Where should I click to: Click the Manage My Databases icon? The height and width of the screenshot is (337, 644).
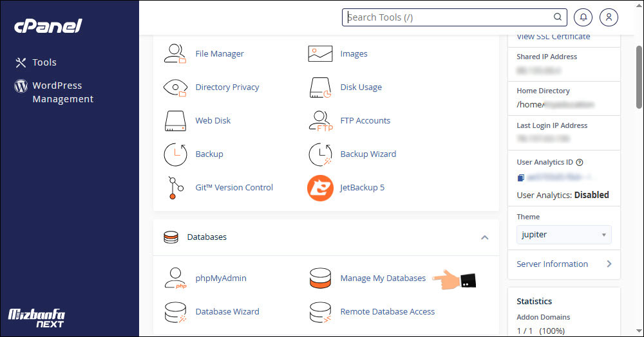(x=320, y=278)
